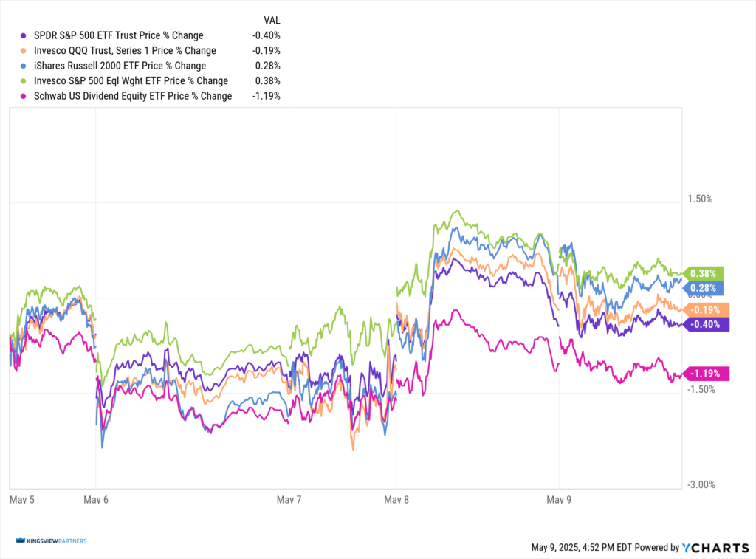Click the purple SPDR S&P 500 legend dot
The width and height of the screenshot is (756, 559).
[25, 35]
